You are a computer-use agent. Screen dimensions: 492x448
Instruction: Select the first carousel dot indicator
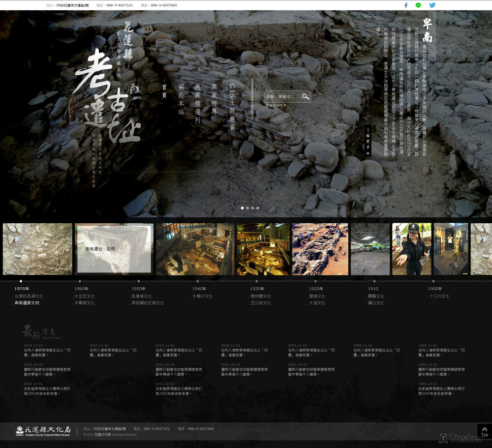tap(242, 208)
